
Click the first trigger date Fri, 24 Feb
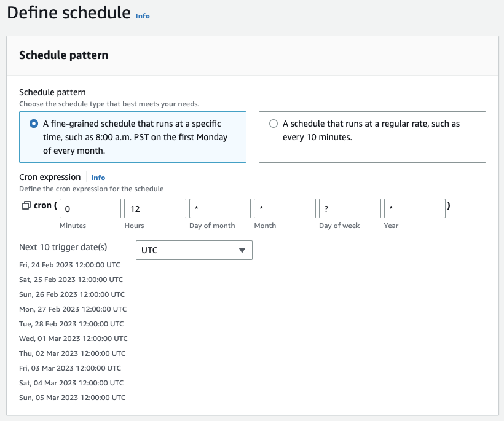point(69,265)
